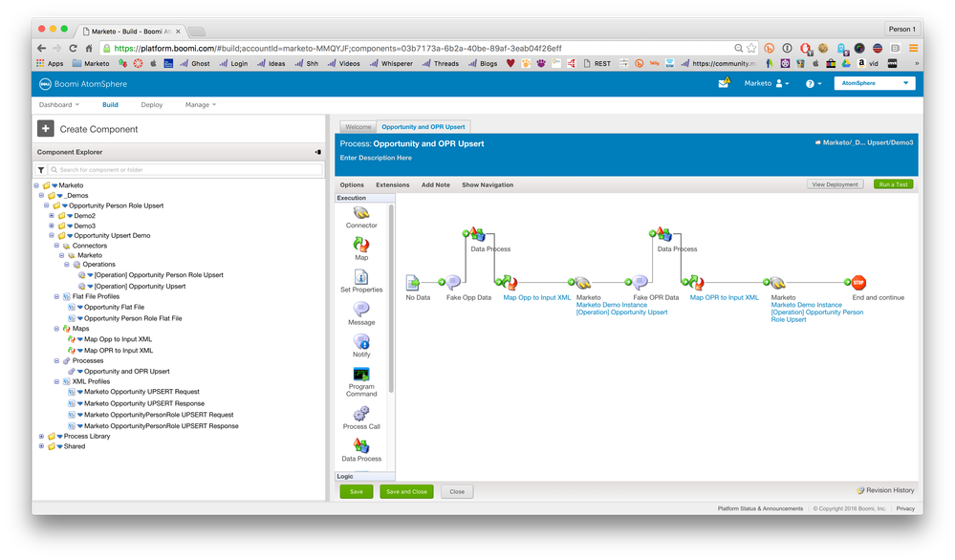Click the Fake Opp Data message shape
Viewport: 955px width, 560px height.
[x=454, y=283]
